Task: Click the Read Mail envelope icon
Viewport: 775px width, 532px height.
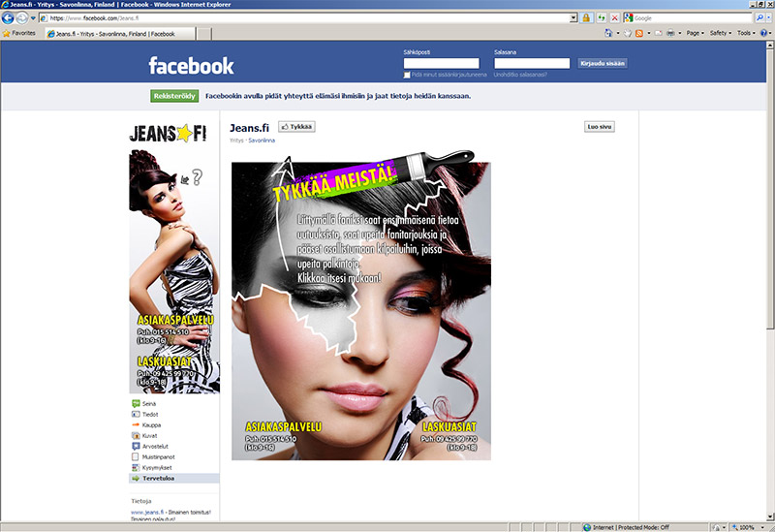Action: [659, 33]
